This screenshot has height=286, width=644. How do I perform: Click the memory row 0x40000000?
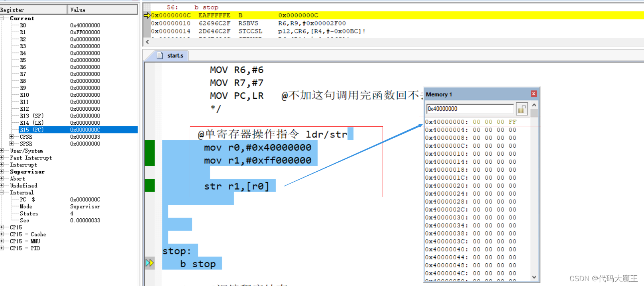471,122
